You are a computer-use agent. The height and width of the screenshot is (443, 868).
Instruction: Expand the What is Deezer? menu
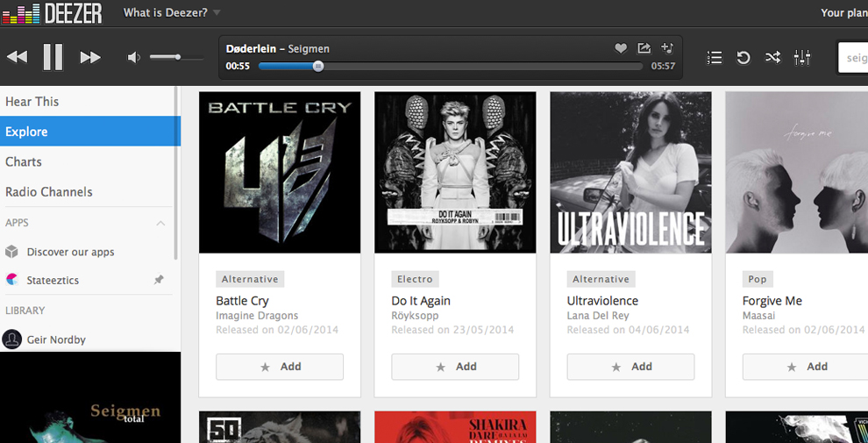click(x=172, y=13)
